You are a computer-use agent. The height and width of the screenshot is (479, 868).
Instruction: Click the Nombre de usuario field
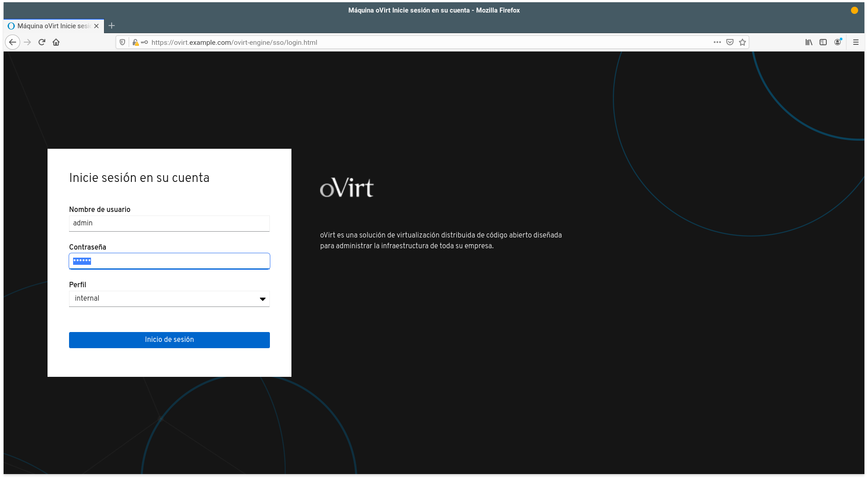coord(169,223)
